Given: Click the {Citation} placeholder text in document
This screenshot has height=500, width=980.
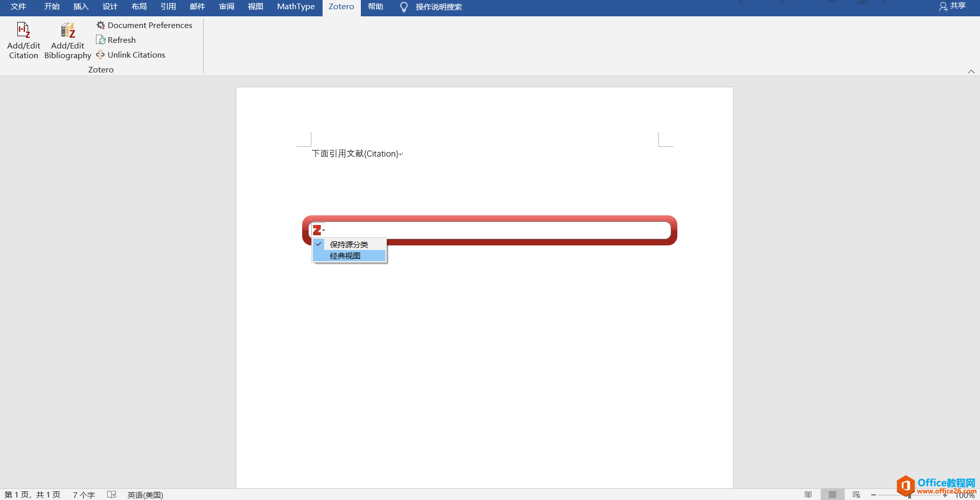Looking at the screenshot, I should click(381, 154).
